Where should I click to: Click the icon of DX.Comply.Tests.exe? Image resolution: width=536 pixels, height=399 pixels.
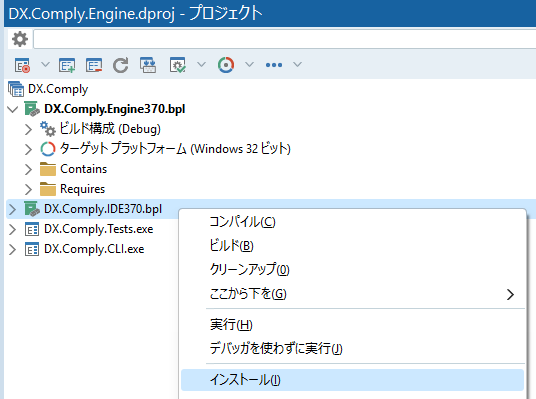[32, 229]
